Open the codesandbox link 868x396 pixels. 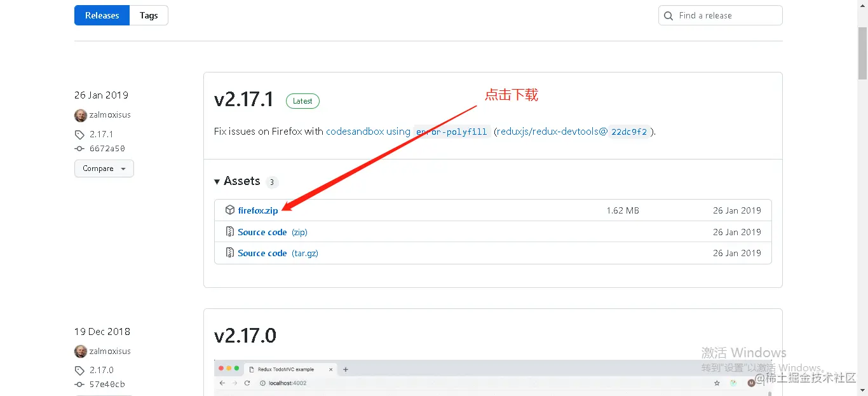pyautogui.click(x=368, y=132)
